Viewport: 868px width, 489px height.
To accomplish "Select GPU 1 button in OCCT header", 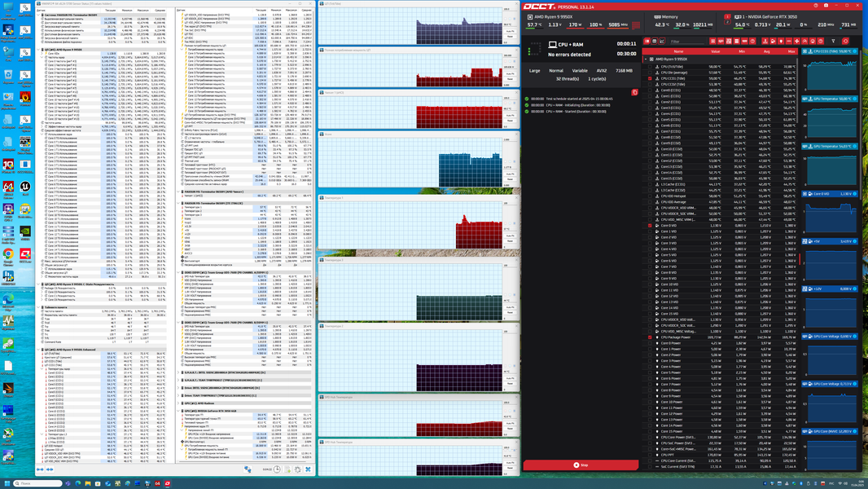I will pos(727,16).
